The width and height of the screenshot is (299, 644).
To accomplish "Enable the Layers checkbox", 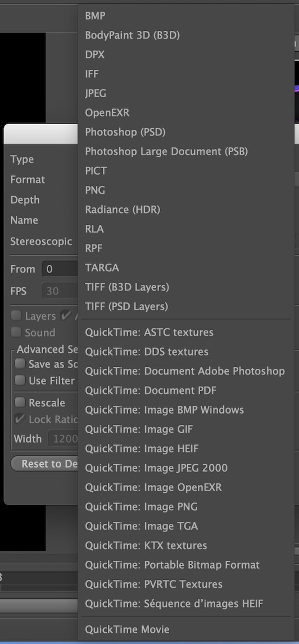I will (16, 315).
